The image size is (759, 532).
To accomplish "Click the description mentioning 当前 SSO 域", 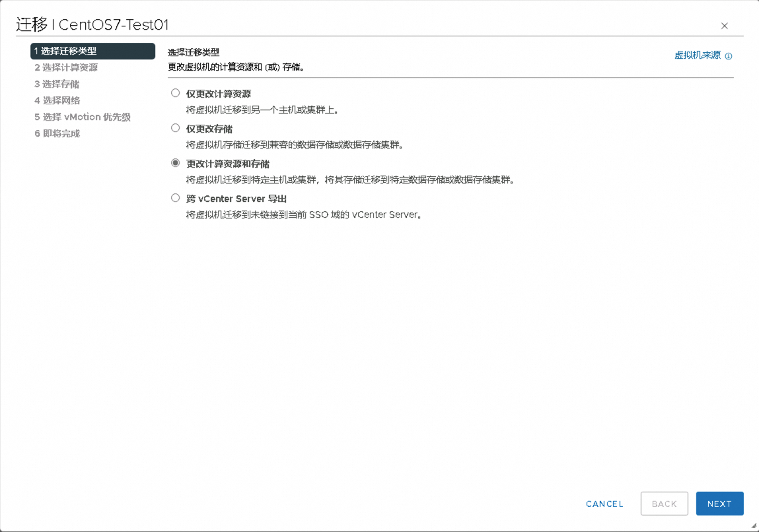I will pyautogui.click(x=303, y=215).
